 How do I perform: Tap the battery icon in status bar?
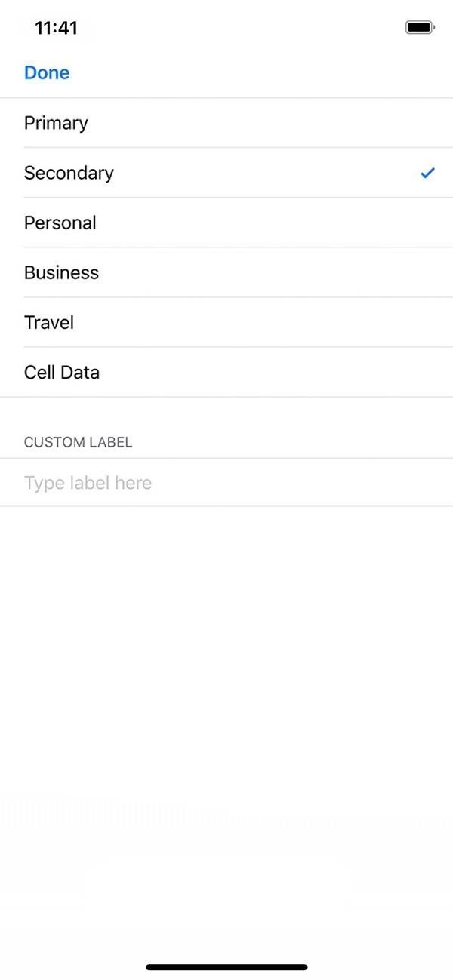click(420, 28)
